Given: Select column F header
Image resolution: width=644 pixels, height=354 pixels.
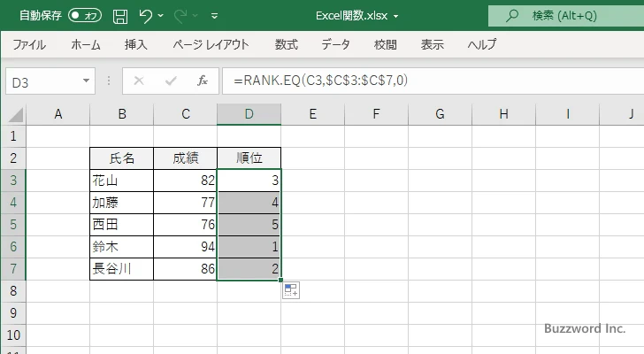Looking at the screenshot, I should (x=376, y=114).
